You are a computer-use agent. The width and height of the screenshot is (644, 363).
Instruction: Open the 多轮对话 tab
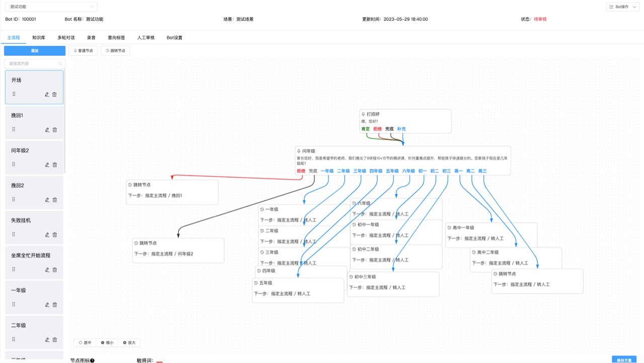click(66, 38)
